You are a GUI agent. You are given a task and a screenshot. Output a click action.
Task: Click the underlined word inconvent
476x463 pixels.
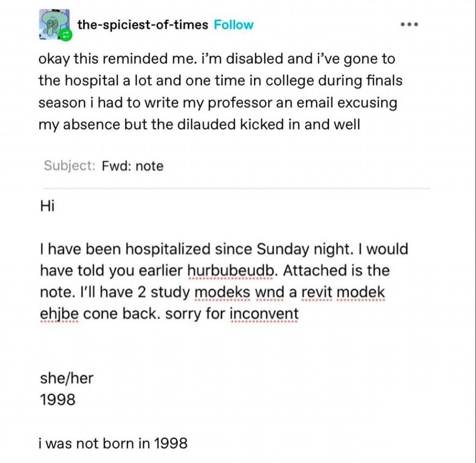coord(264,314)
